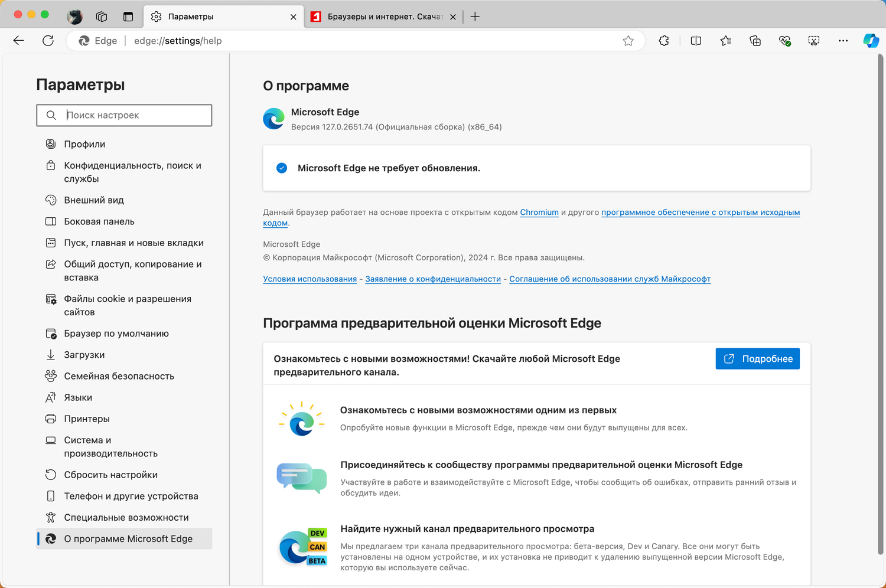
Task: Open the tab actions menu icon
Action: (128, 17)
